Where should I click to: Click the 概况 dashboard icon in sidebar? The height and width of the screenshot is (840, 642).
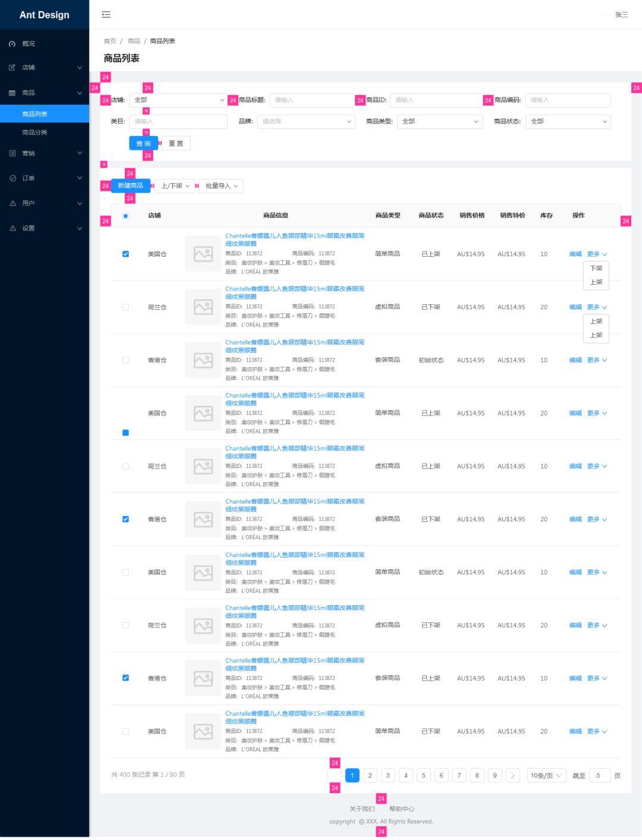coord(12,44)
